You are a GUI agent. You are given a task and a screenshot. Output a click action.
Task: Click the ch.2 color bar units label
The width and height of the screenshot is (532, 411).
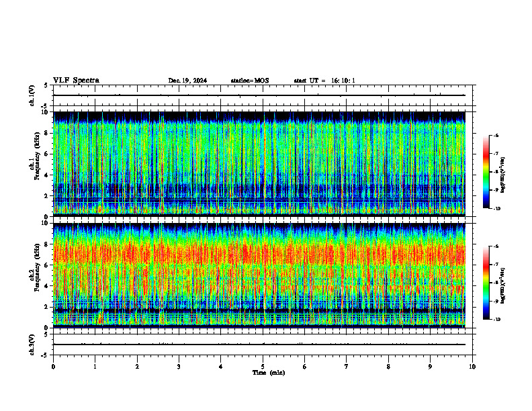[503, 285]
